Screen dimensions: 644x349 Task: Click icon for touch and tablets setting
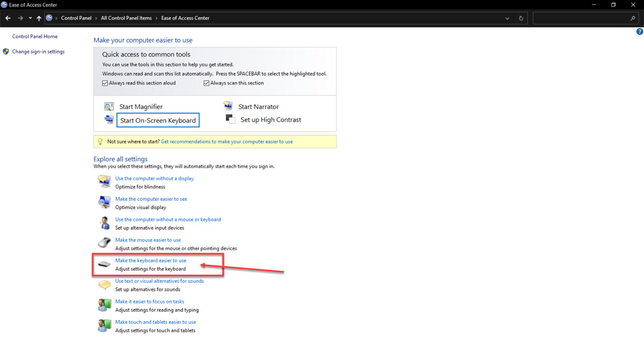(104, 325)
